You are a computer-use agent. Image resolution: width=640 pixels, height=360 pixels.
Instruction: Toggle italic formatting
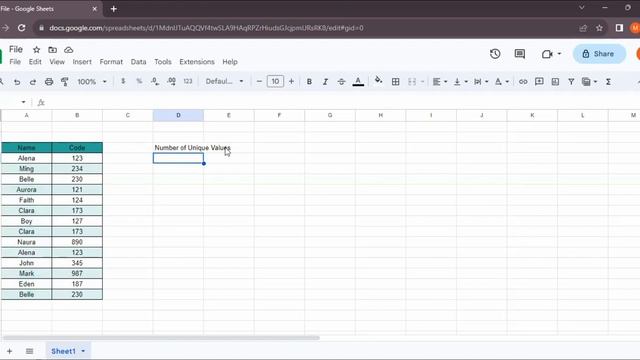click(x=325, y=82)
